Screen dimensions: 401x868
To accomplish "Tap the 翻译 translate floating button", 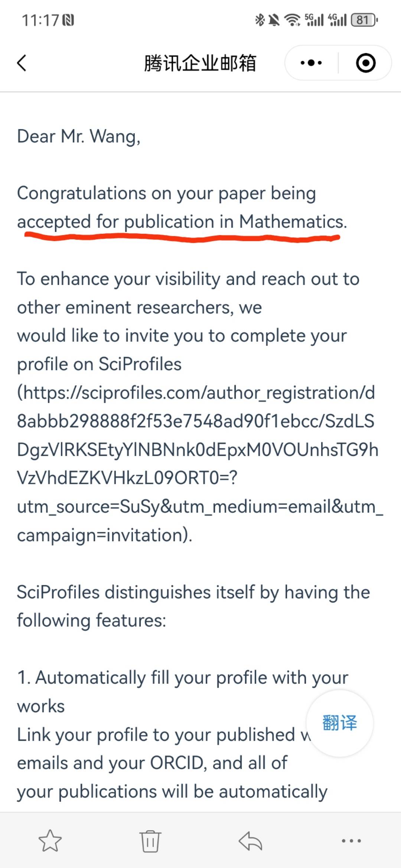I will 339,723.
